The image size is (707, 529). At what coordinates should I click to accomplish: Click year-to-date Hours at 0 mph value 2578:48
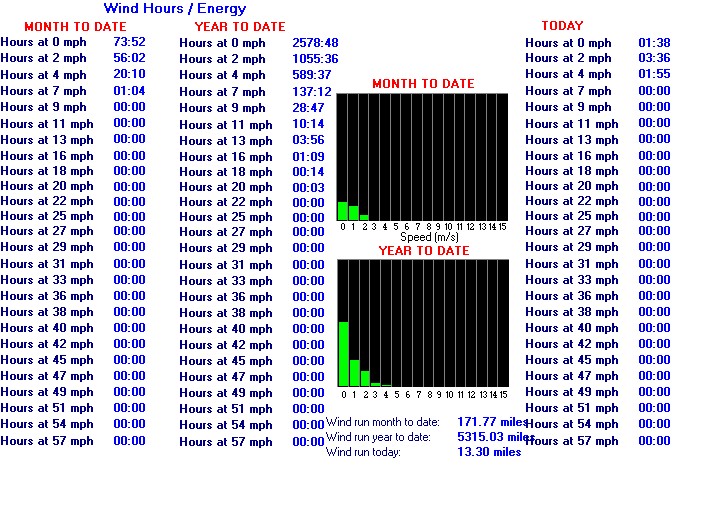coord(315,43)
